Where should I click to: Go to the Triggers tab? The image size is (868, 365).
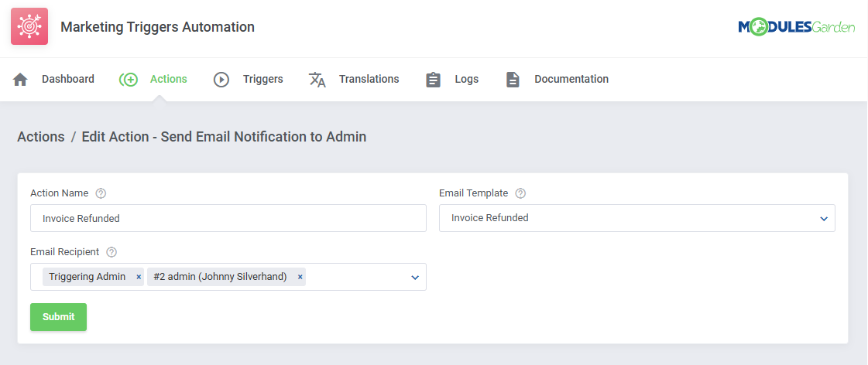[249, 79]
